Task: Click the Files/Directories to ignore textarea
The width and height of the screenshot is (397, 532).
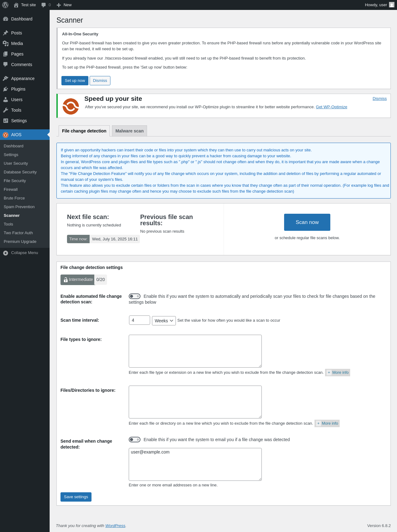Action: coord(195,402)
